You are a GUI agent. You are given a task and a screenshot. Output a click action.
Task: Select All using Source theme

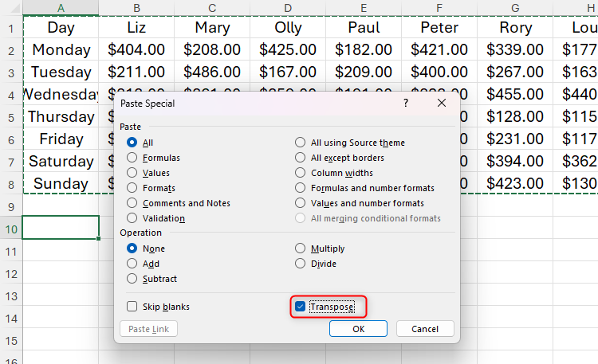300,143
